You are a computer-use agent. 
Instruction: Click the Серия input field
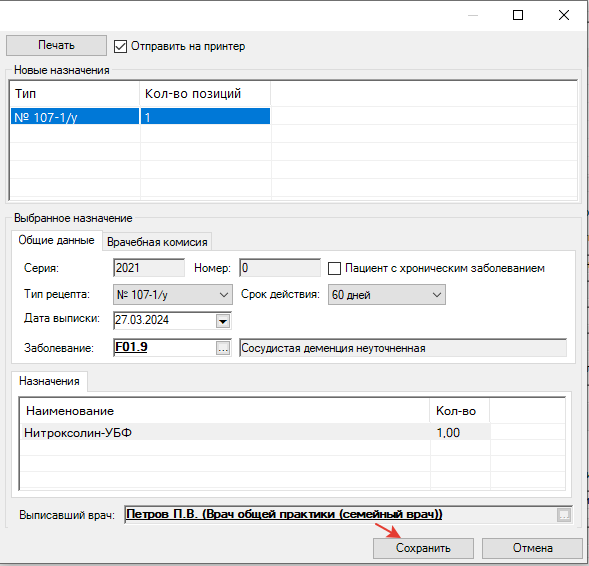pyautogui.click(x=149, y=268)
